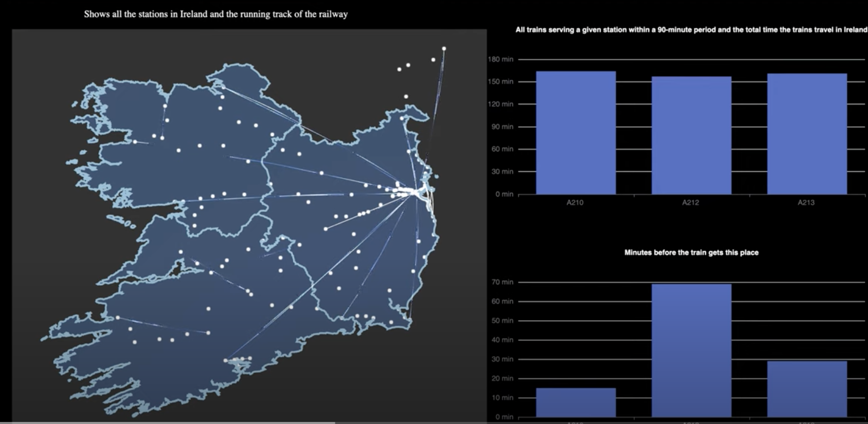The height and width of the screenshot is (424, 868).
Task: Select the A212 bar in the top chart
Action: click(691, 135)
